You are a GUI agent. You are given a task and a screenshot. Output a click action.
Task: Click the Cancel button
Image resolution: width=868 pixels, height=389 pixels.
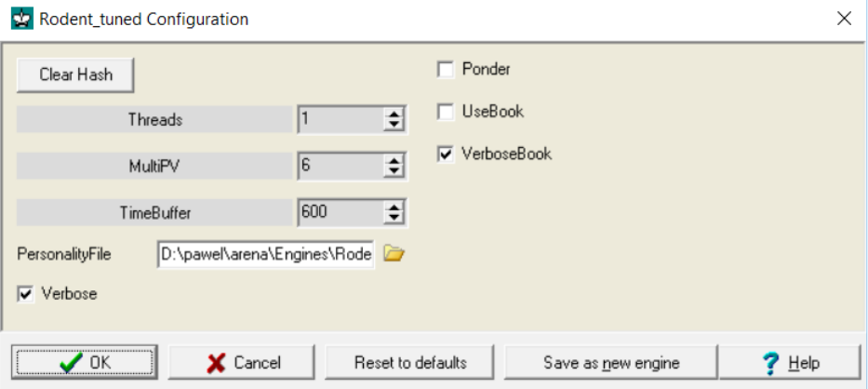click(241, 362)
